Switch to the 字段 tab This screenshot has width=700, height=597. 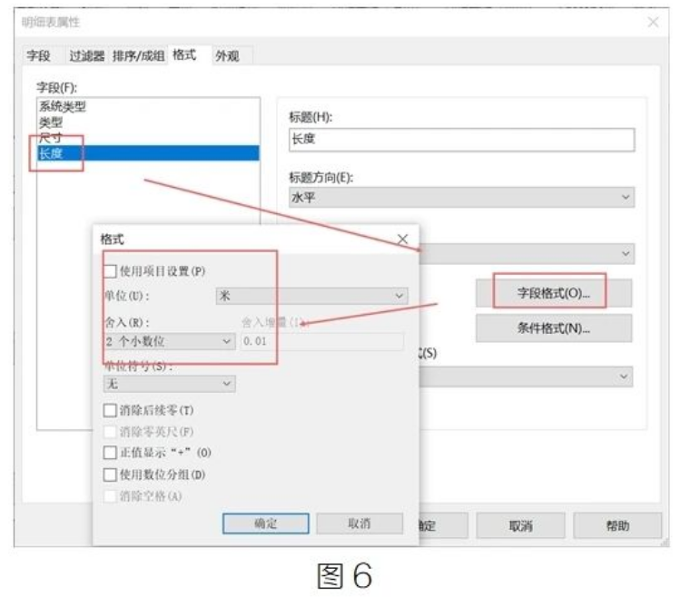pos(39,56)
